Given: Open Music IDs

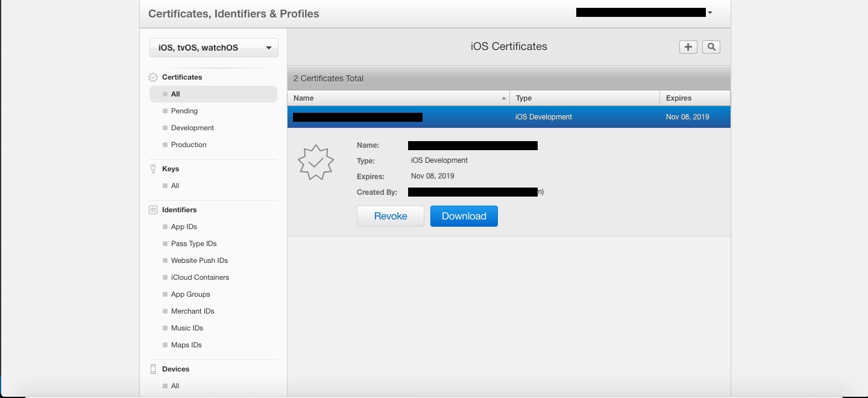Looking at the screenshot, I should pos(187,328).
